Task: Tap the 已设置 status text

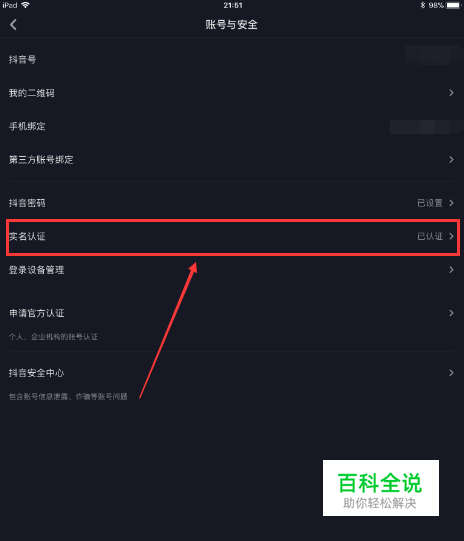Action: (430, 203)
